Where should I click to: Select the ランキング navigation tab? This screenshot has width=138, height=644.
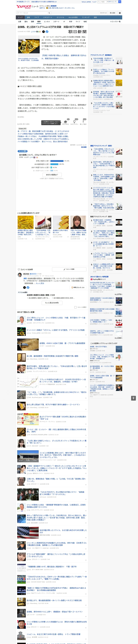(x=86, y=17)
